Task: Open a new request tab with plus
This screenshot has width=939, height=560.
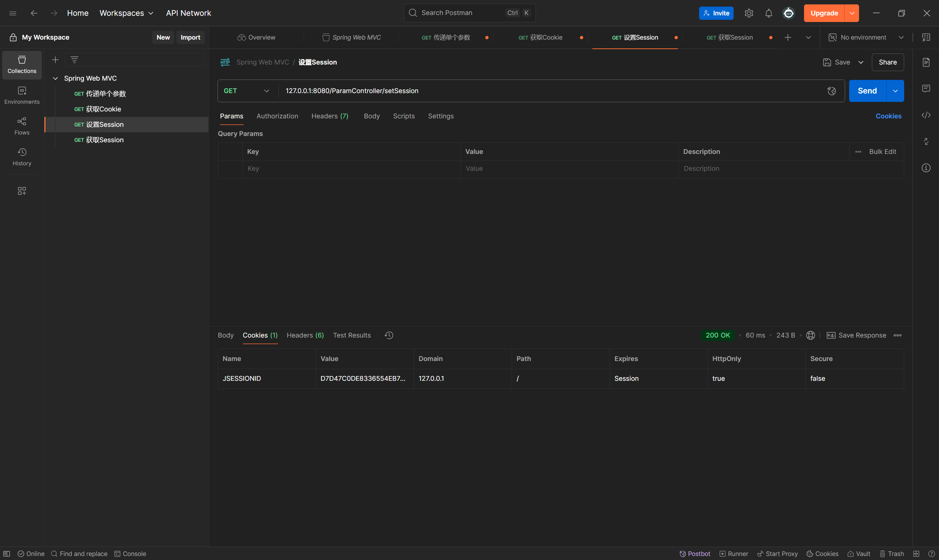Action: coord(788,37)
